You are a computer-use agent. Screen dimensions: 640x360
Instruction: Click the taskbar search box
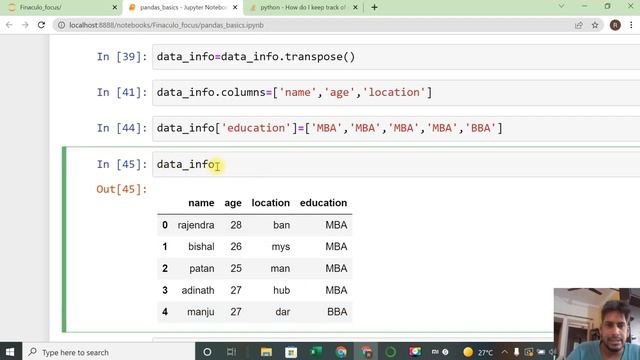click(x=109, y=352)
